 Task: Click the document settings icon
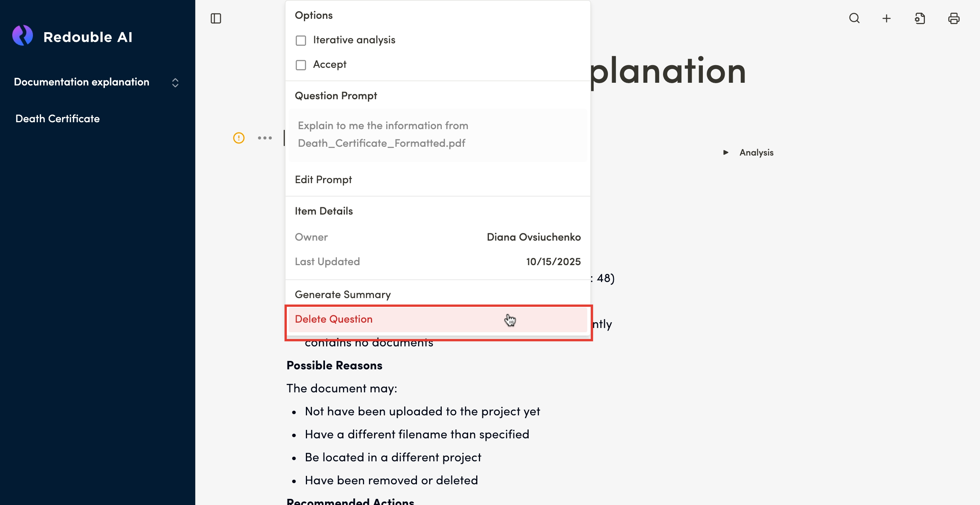point(920,18)
